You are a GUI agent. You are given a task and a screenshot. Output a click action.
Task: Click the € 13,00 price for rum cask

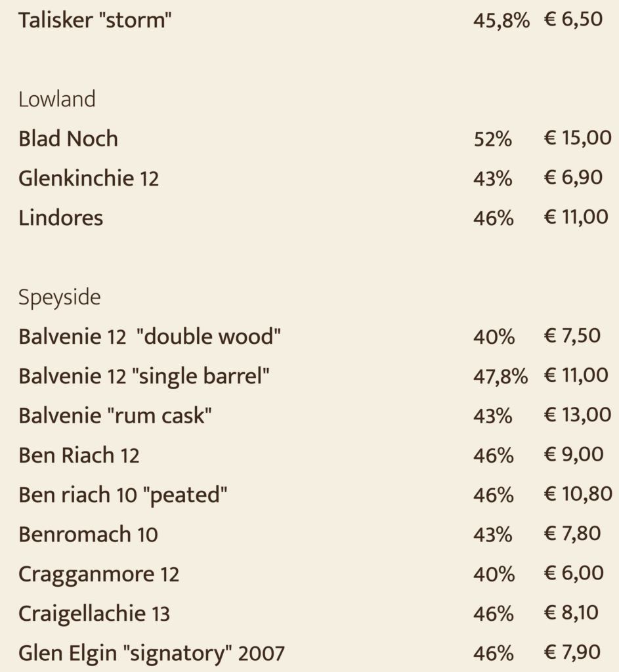578,415
